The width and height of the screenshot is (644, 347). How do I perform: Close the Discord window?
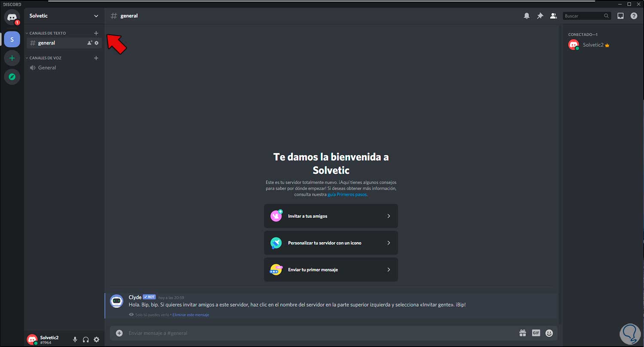click(x=638, y=4)
